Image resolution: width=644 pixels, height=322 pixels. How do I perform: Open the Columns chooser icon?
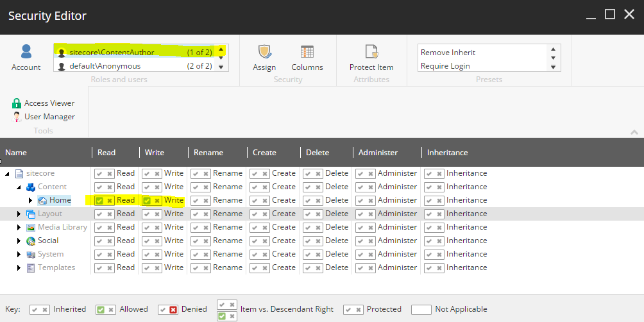pyautogui.click(x=307, y=52)
